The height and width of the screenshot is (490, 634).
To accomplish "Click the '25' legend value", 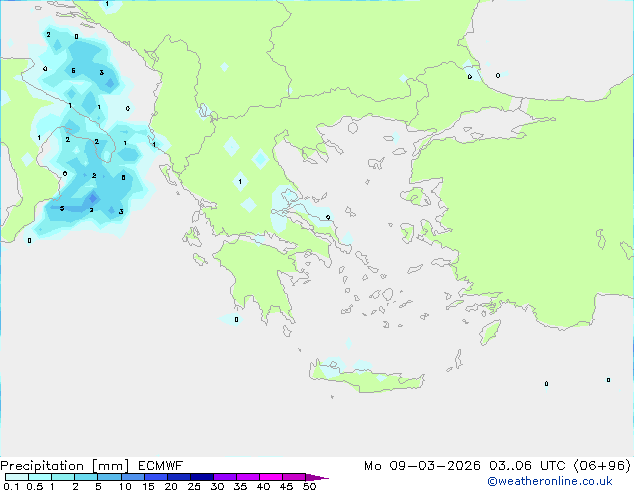I will click(x=194, y=486).
